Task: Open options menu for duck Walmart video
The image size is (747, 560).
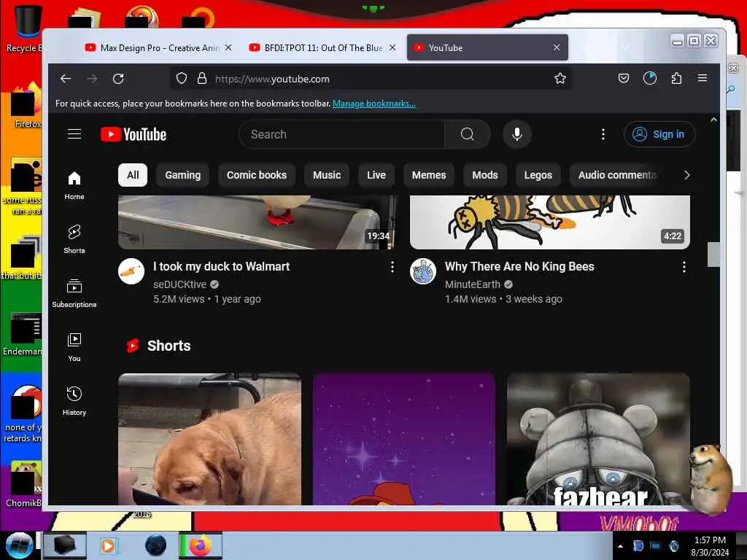Action: [392, 267]
